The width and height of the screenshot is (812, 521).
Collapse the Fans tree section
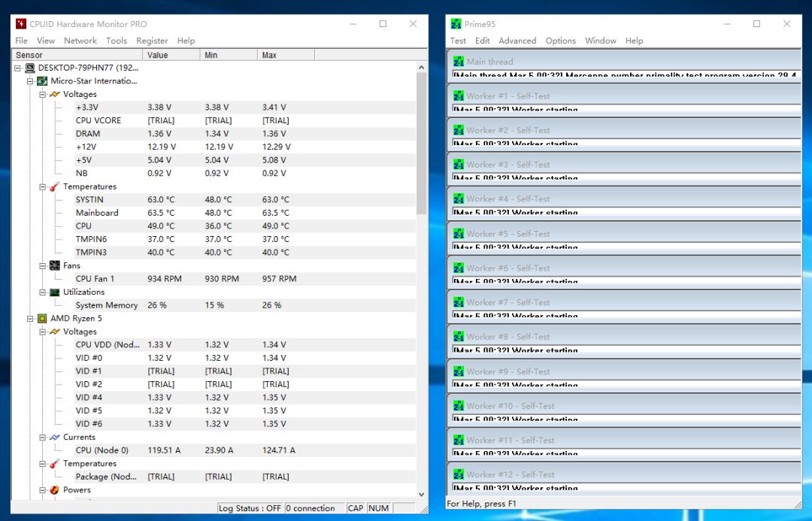[x=43, y=265]
